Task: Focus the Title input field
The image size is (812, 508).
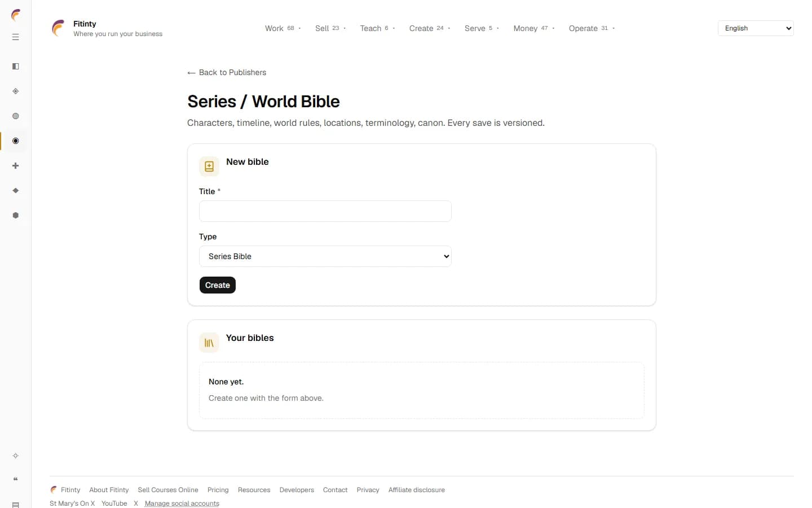Action: pos(325,211)
